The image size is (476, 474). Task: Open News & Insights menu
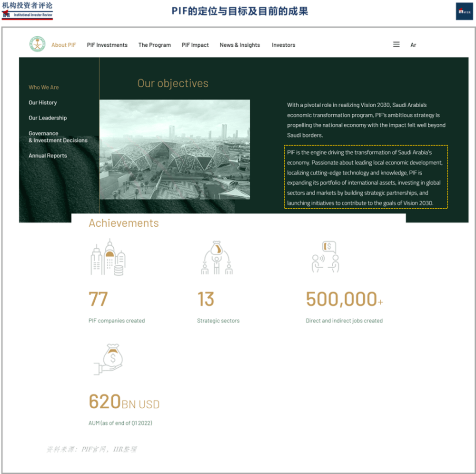[240, 45]
